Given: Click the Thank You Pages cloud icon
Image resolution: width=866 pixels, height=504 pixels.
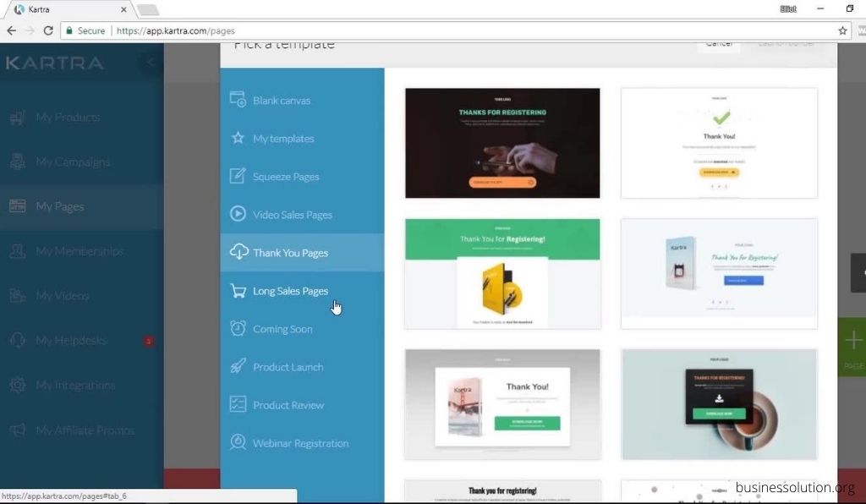Looking at the screenshot, I should click(238, 252).
